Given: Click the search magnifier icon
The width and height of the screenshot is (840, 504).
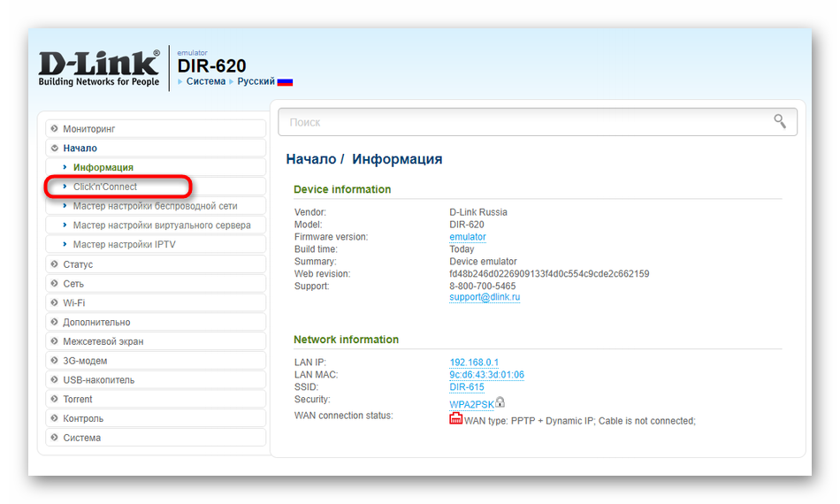Looking at the screenshot, I should 779,122.
